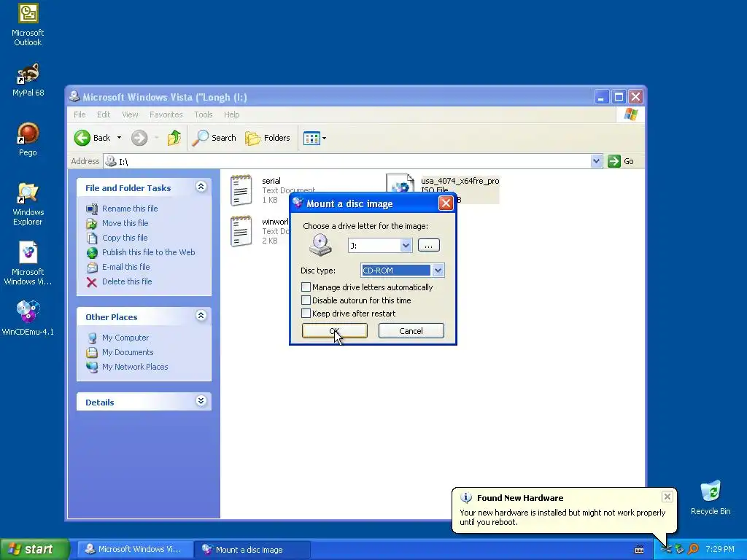Confirm mounting with OK button
Screen dimensions: 747x560
click(x=334, y=331)
